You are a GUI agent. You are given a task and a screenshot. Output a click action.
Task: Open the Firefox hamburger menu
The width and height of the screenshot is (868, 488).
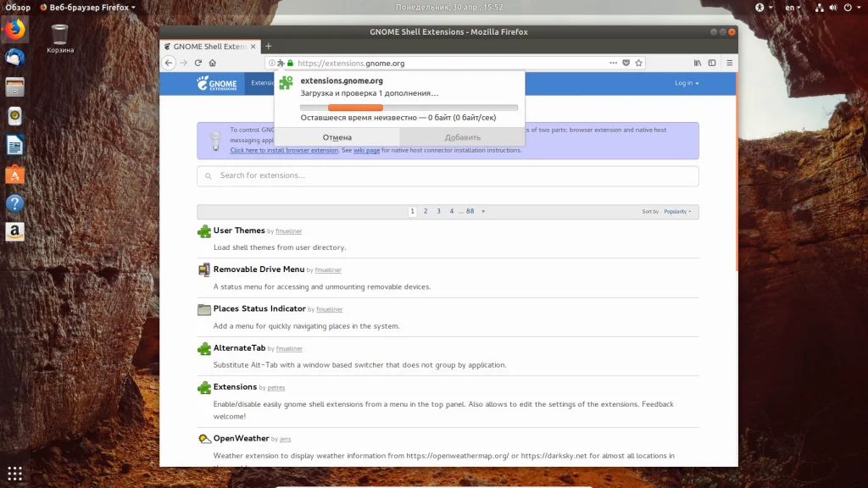tap(729, 63)
